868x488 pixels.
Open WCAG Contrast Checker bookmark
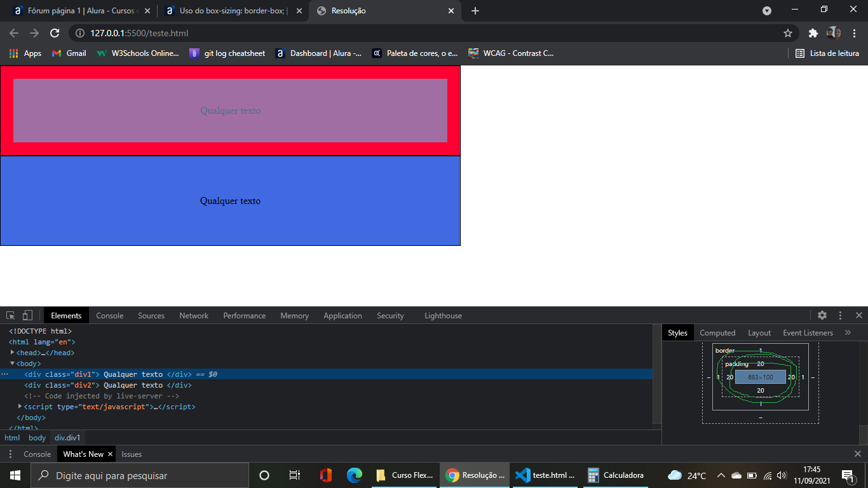[511, 53]
